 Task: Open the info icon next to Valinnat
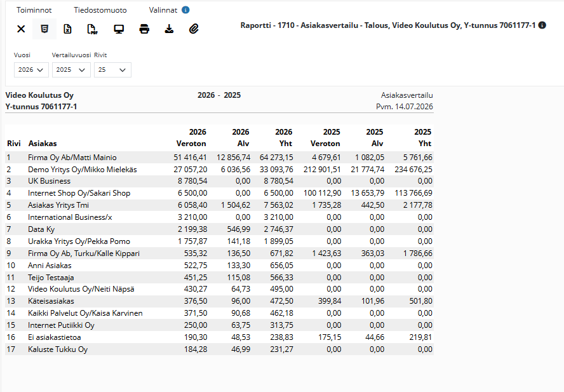(185, 10)
